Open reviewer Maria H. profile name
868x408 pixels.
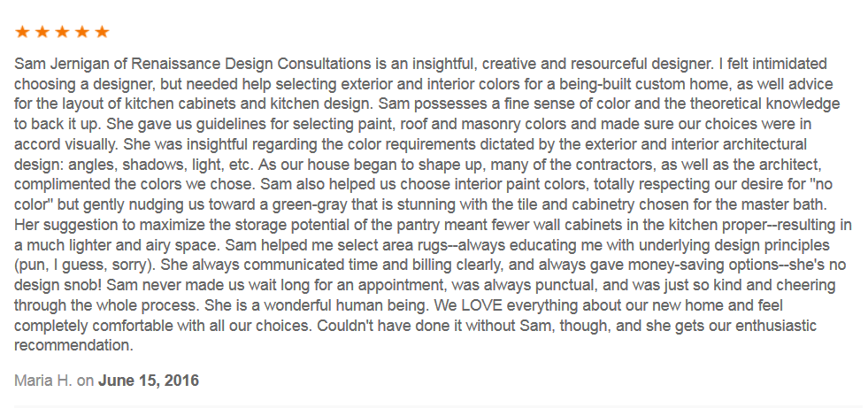click(x=43, y=381)
